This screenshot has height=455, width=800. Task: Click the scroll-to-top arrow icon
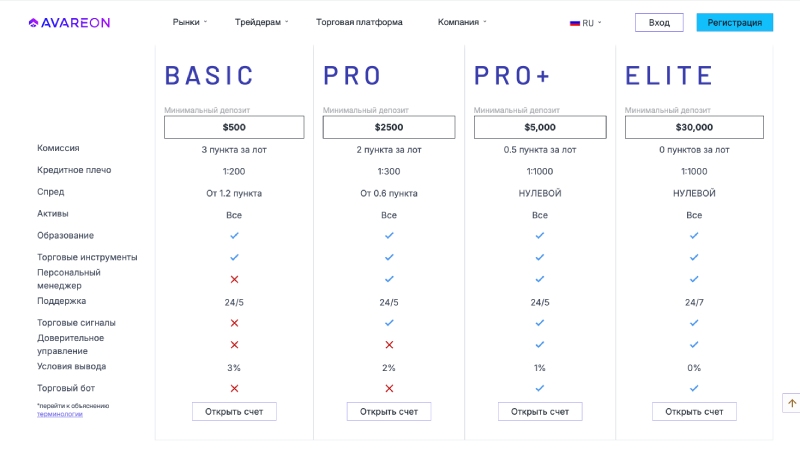[x=792, y=403]
